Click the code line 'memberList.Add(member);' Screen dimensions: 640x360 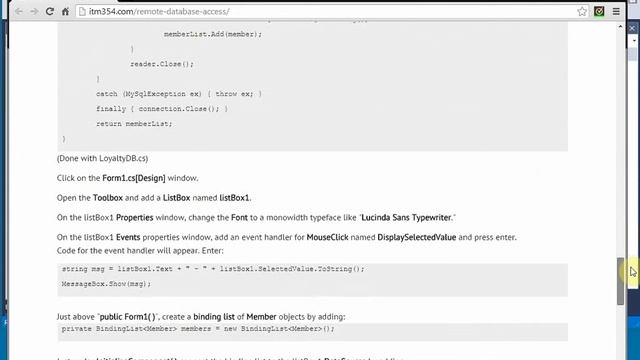pos(213,34)
